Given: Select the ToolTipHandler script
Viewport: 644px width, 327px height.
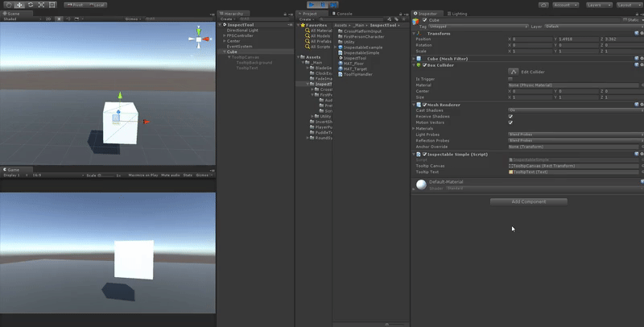Looking at the screenshot, I should click(355, 74).
